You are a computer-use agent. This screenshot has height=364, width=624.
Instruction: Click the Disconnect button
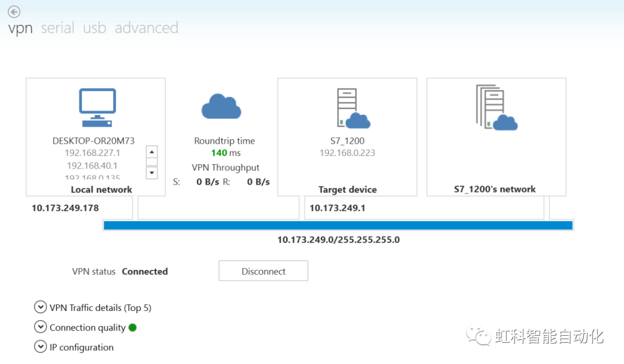click(263, 271)
